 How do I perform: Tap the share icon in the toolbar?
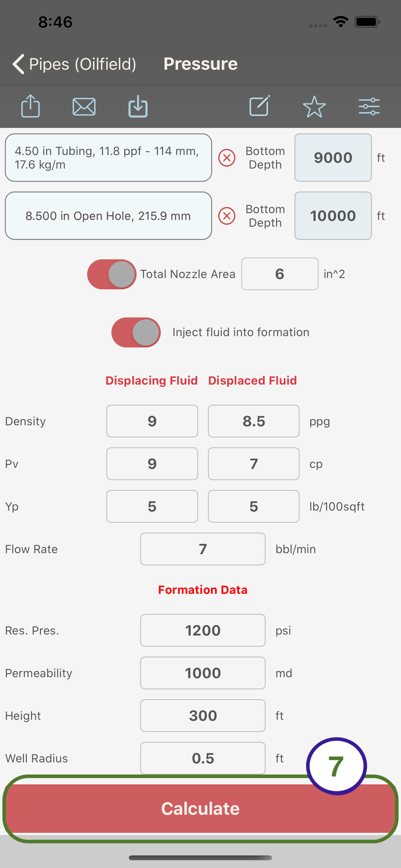point(31,106)
